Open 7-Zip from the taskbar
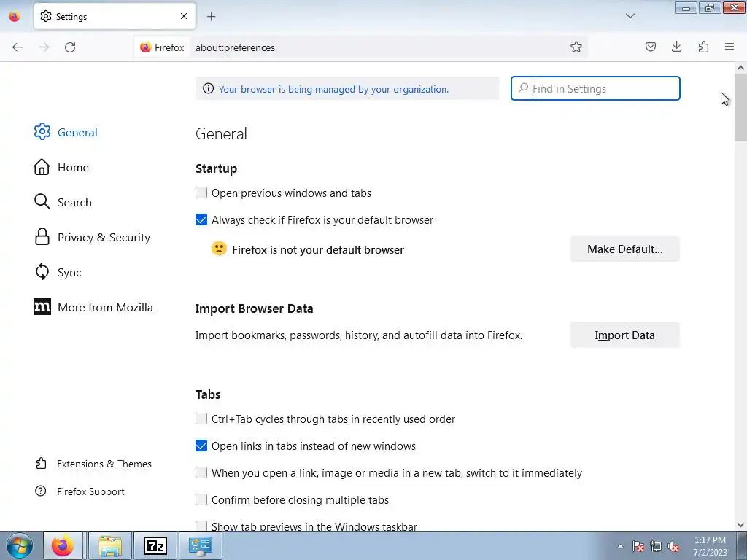The width and height of the screenshot is (747, 560). tap(155, 545)
